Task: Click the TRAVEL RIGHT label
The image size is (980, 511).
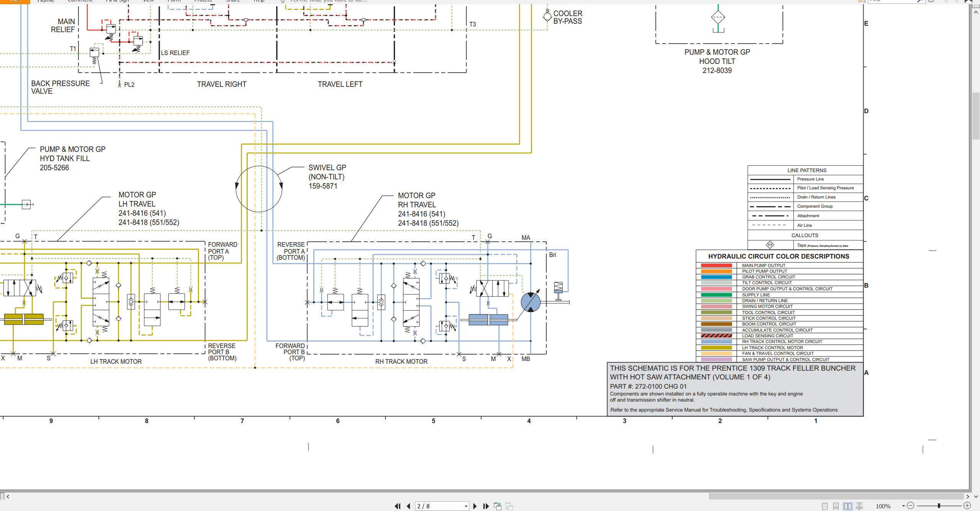Action: 222,84
